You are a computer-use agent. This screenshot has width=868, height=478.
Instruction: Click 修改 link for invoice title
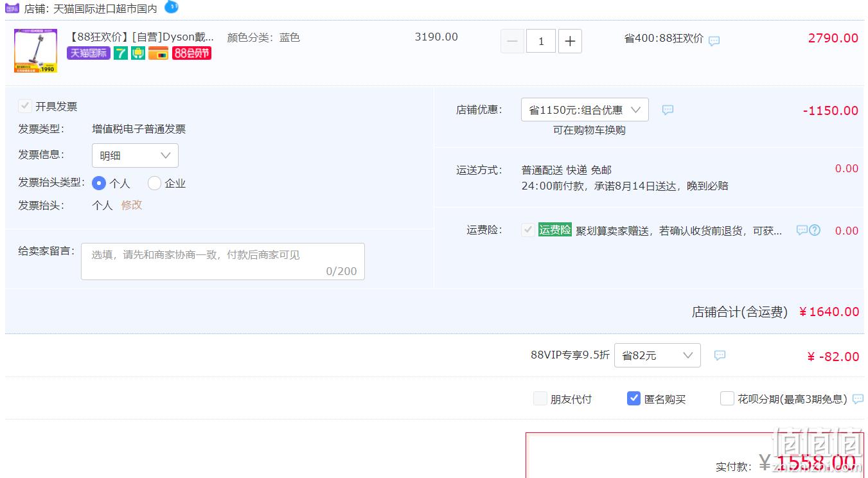[132, 205]
